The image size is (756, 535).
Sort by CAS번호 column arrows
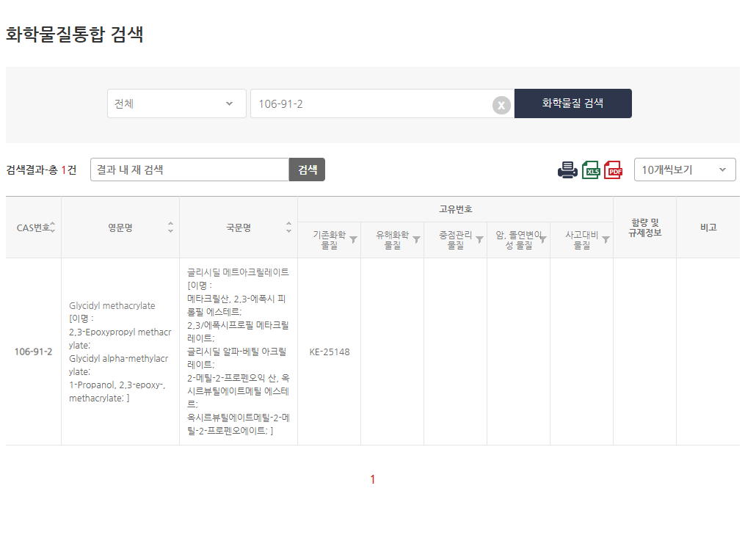pos(53,227)
